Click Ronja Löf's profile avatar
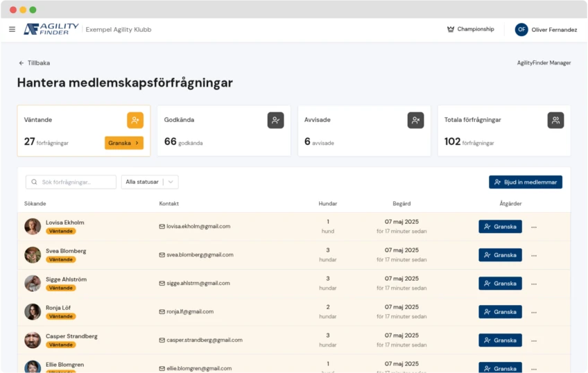588x373 pixels. pyautogui.click(x=33, y=312)
